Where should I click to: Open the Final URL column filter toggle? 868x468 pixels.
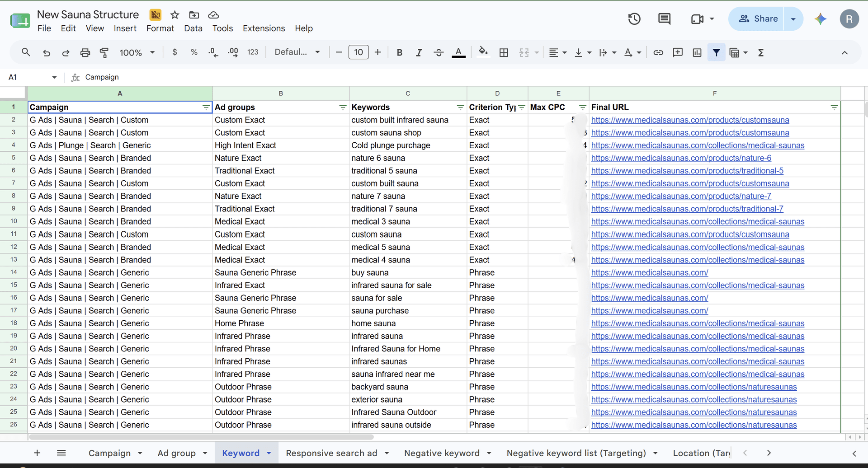coord(834,108)
